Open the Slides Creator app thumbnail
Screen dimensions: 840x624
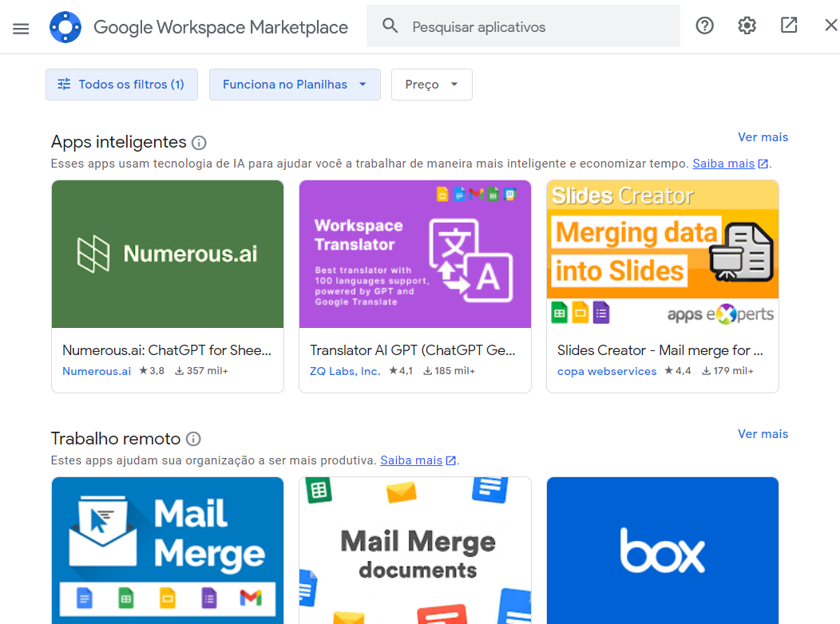pyautogui.click(x=663, y=255)
